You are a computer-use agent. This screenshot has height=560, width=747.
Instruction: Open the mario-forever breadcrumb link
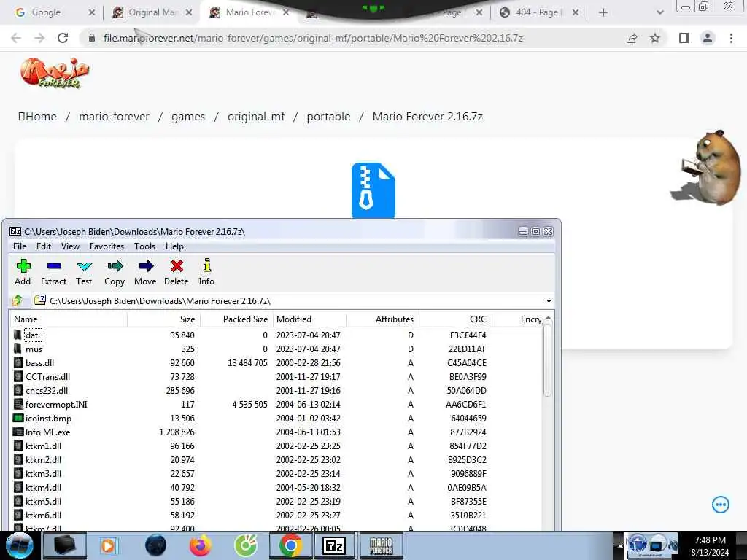pos(114,116)
